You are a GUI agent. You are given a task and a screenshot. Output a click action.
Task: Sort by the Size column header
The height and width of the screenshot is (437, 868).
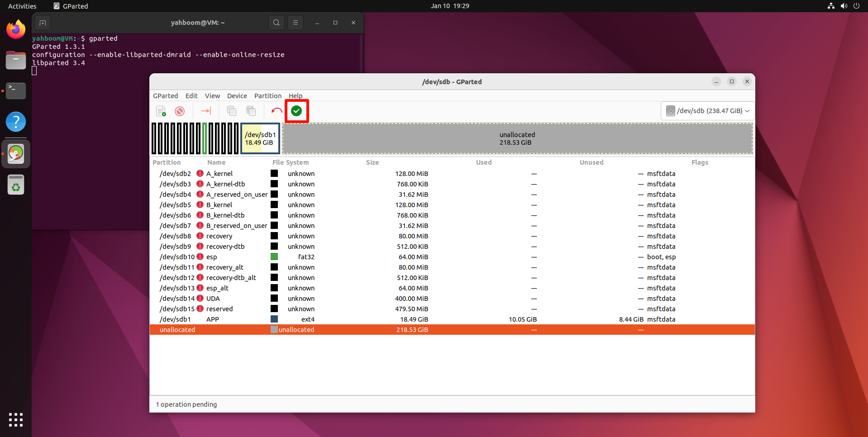(x=372, y=162)
